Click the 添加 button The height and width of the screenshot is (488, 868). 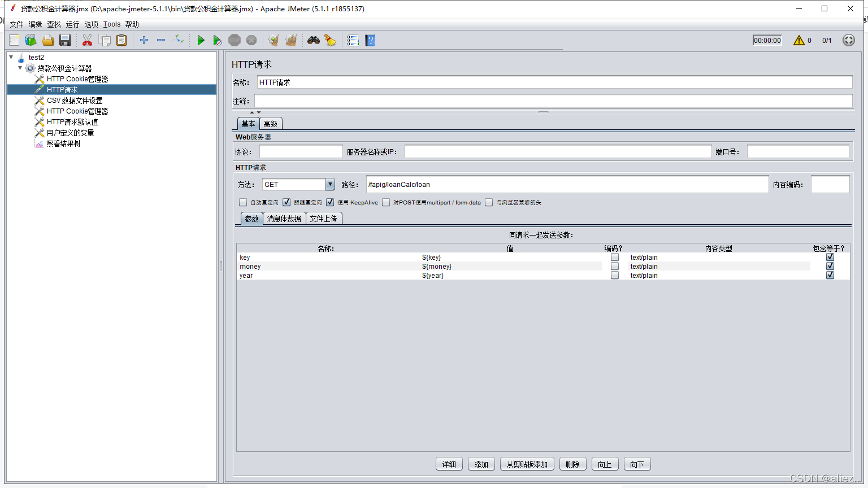(481, 464)
